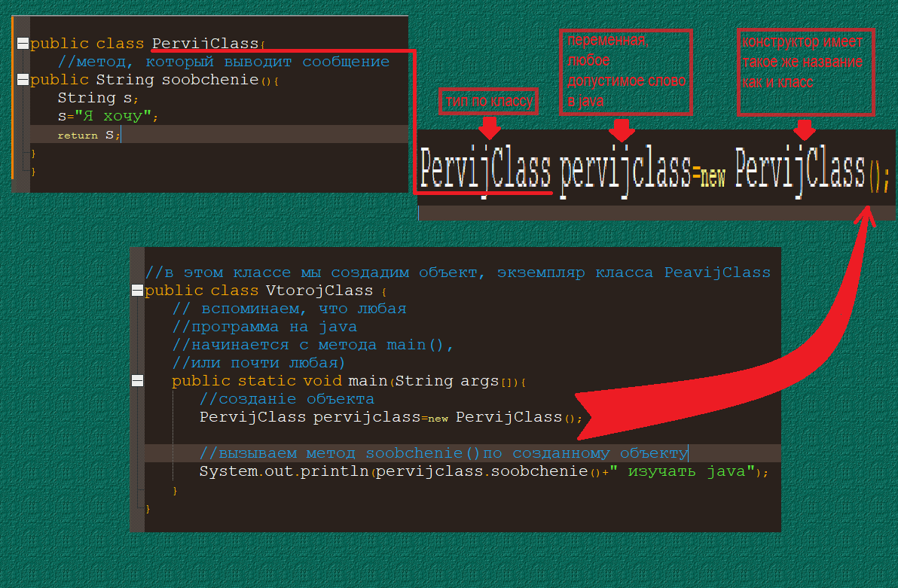The width and height of the screenshot is (898, 588).
Task: Click 'main(String args[])' in the second editor
Action: tap(434, 381)
